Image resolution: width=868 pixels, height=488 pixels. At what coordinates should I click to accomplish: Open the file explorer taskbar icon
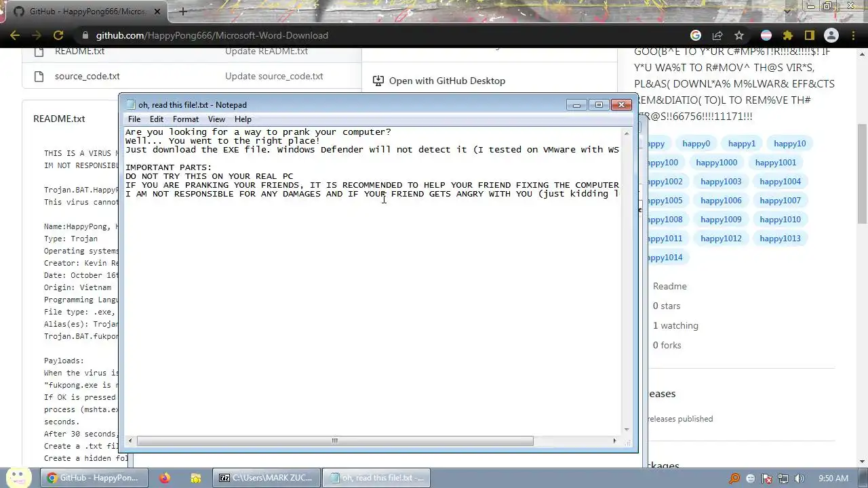(195, 478)
